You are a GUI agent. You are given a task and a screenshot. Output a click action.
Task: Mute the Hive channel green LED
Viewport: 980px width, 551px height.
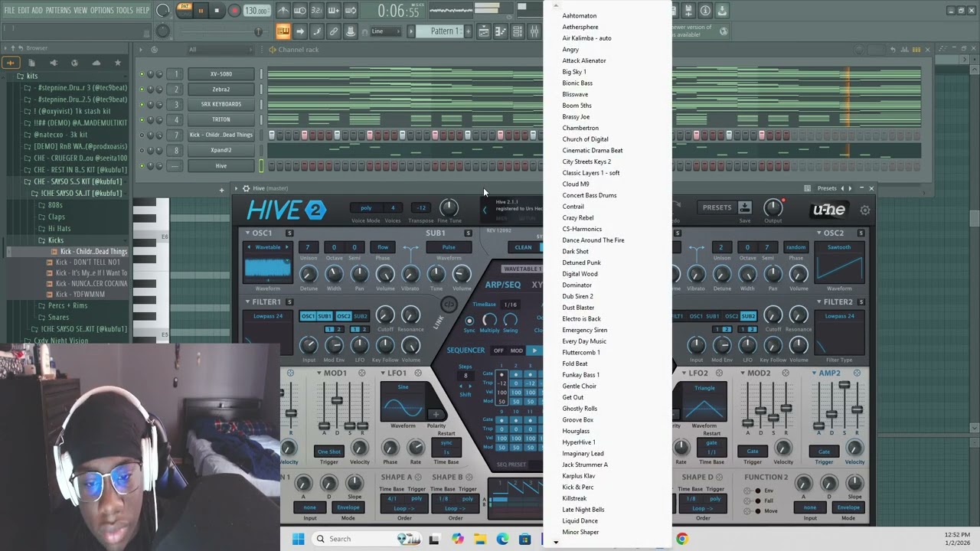coord(142,165)
